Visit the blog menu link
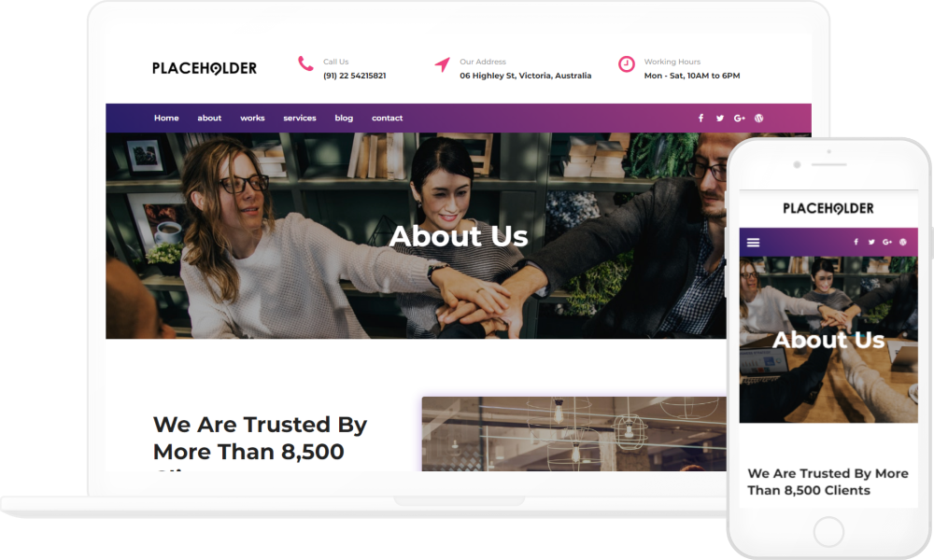 [x=344, y=118]
